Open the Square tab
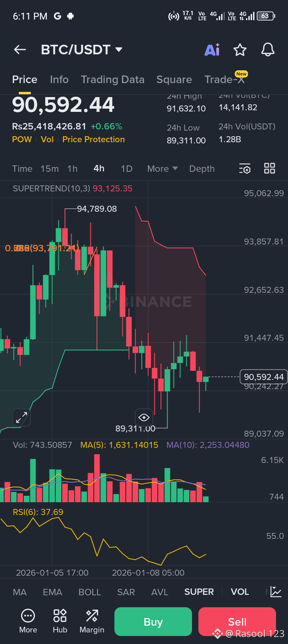The width and height of the screenshot is (288, 644). (174, 80)
